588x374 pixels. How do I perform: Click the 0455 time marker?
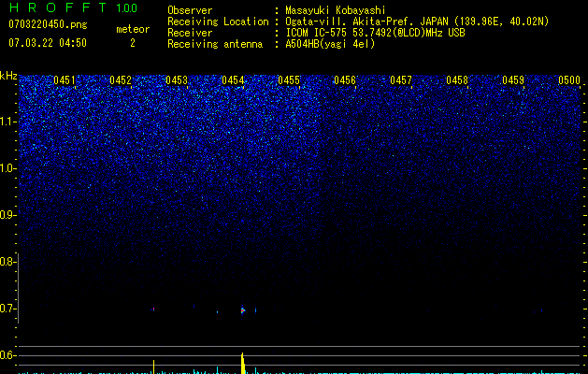coord(289,80)
